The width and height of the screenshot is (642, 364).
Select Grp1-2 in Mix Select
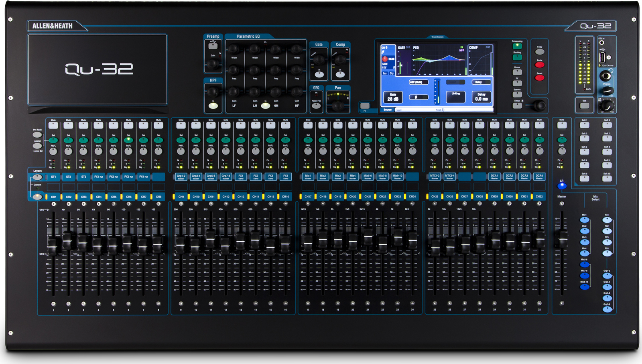click(607, 276)
